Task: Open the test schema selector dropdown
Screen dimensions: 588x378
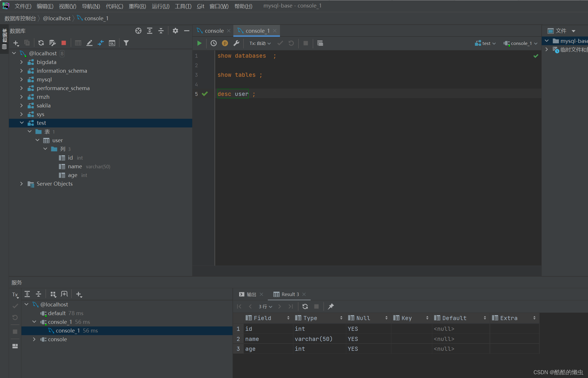Action: coord(486,43)
